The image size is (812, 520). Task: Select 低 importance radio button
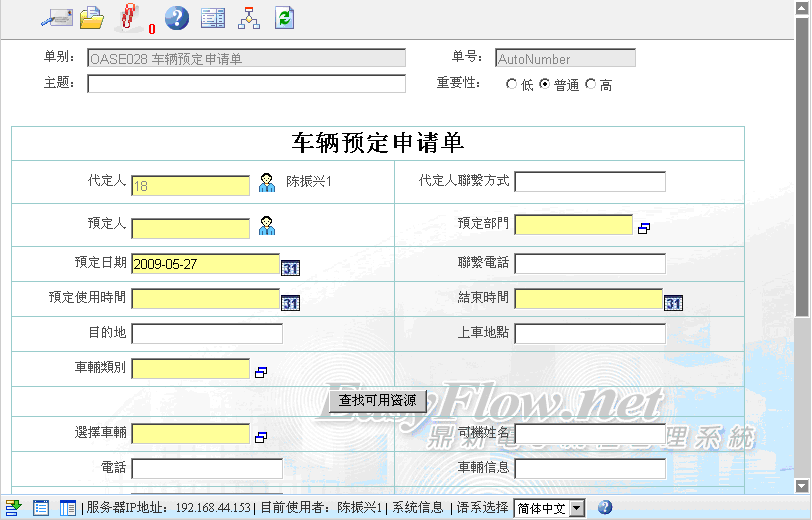512,85
